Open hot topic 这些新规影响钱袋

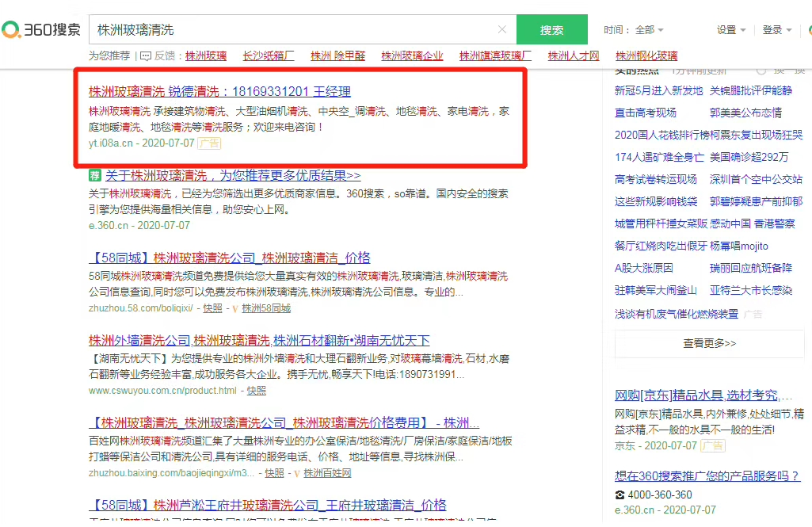[x=656, y=201]
